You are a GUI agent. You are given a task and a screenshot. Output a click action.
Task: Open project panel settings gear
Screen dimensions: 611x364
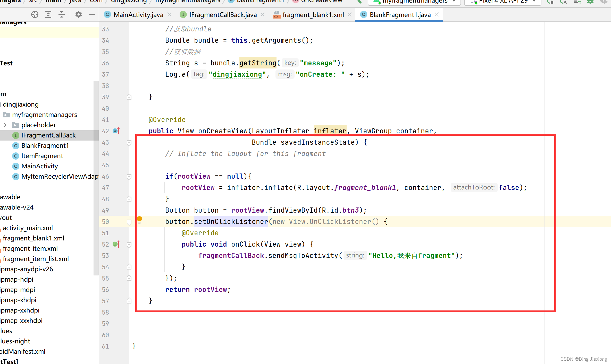pos(79,14)
